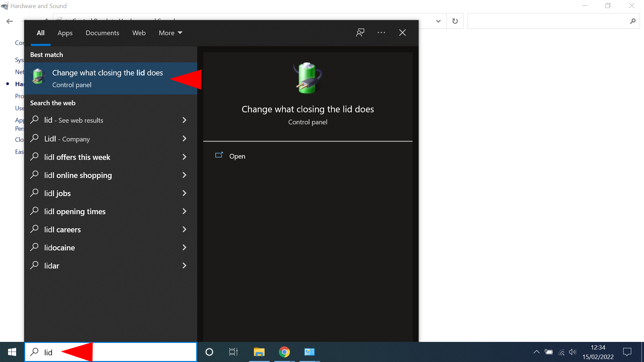Click the Cortana search circle icon
Image resolution: width=644 pixels, height=362 pixels.
(209, 352)
